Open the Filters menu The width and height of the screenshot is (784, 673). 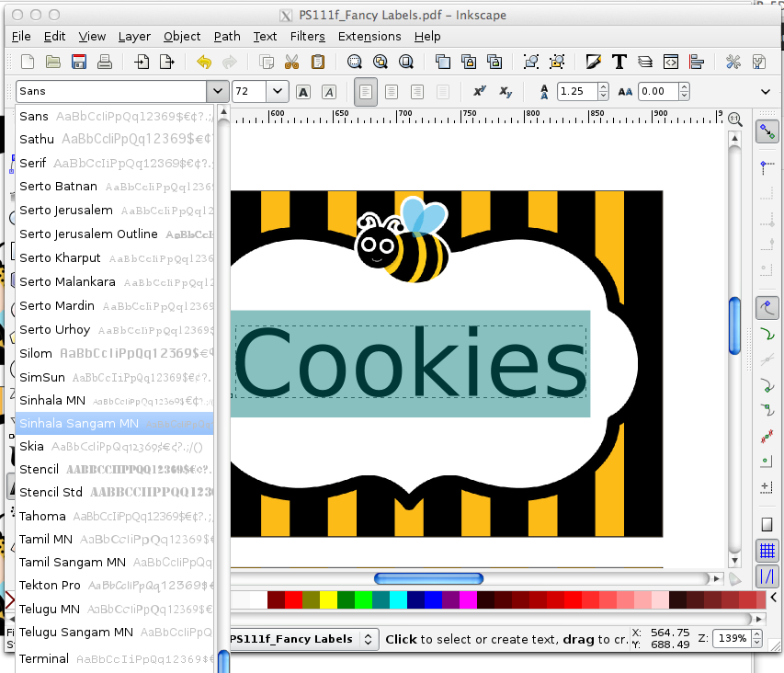click(x=308, y=37)
